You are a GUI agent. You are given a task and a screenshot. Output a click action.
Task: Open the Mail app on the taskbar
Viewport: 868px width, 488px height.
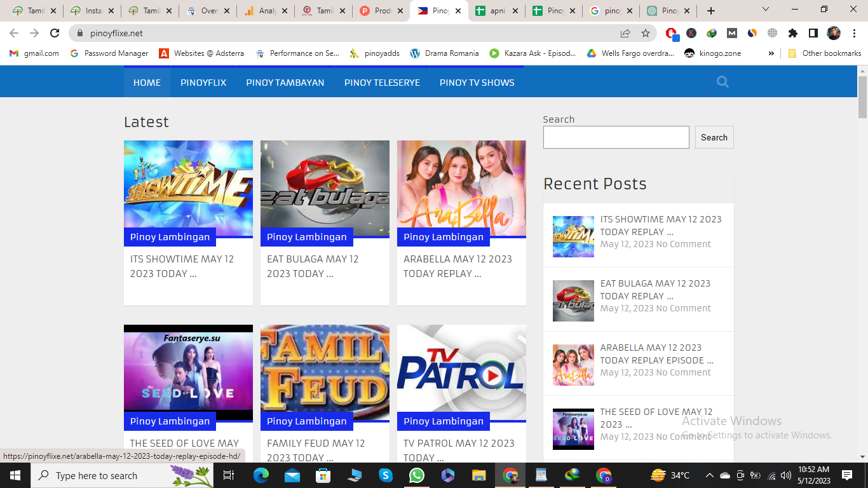coord(292,475)
